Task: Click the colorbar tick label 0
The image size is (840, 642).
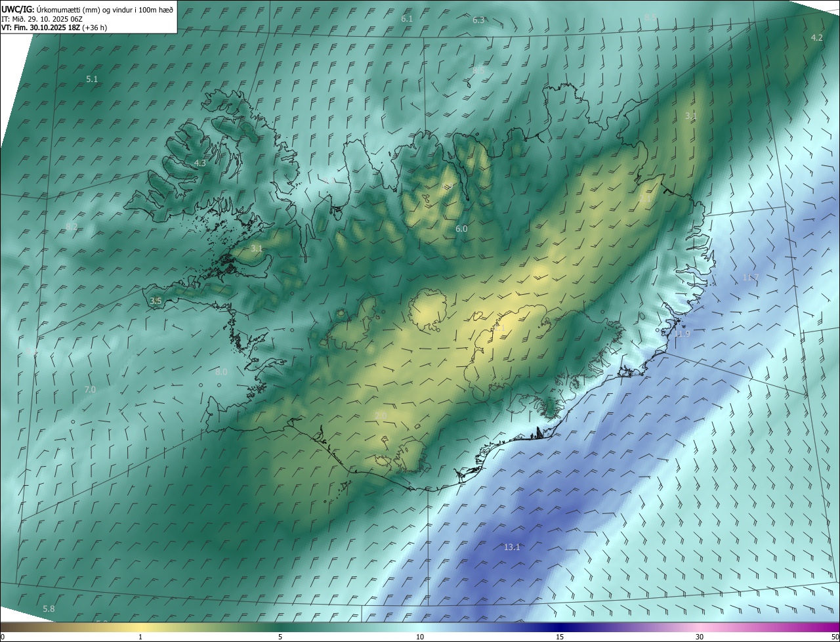Action: click(3, 637)
